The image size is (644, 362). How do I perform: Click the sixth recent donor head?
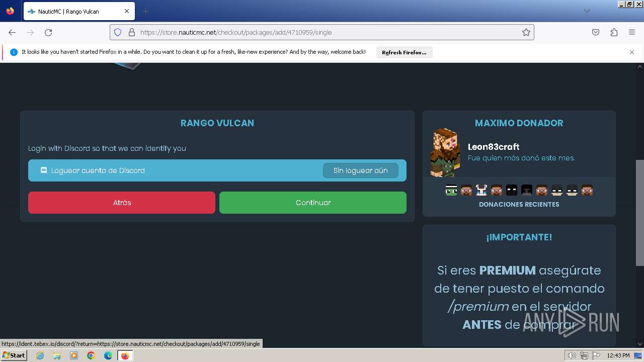point(527,190)
